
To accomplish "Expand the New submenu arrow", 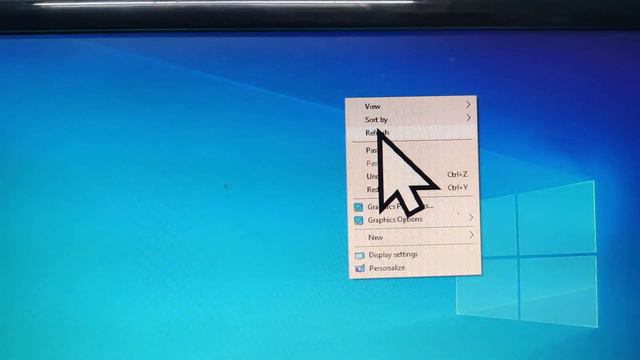I will (x=471, y=235).
